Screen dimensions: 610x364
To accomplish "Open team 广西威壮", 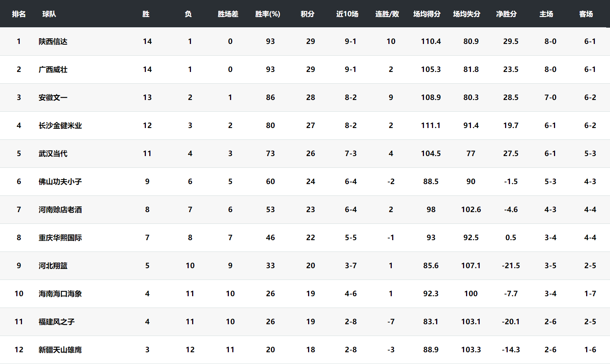I will [53, 70].
